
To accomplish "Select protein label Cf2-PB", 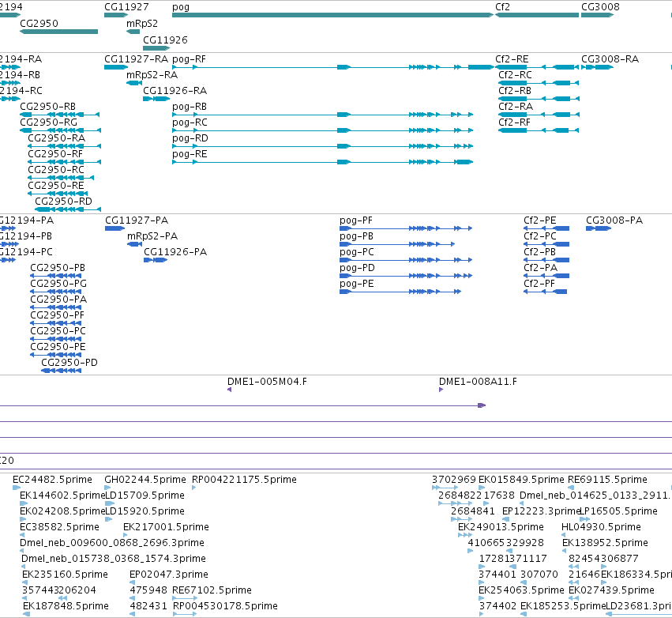I will point(539,252).
